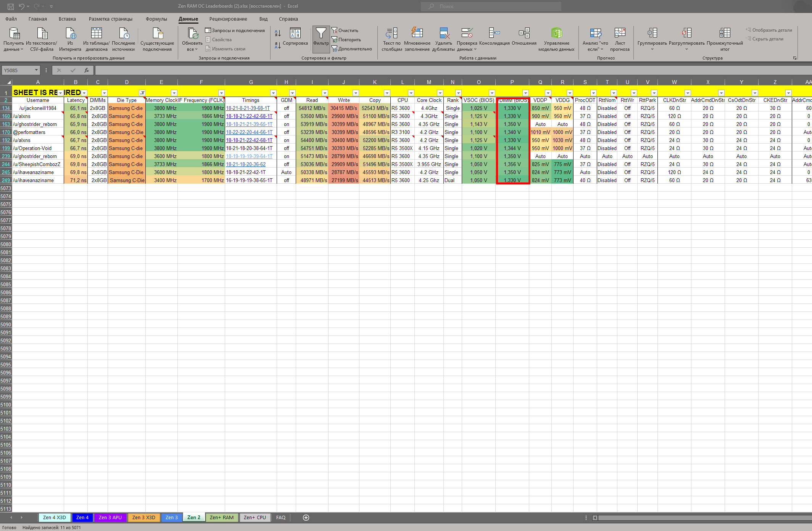This screenshot has width=812, height=531.
Task: Add a new sheet with plus button
Action: 306,517
